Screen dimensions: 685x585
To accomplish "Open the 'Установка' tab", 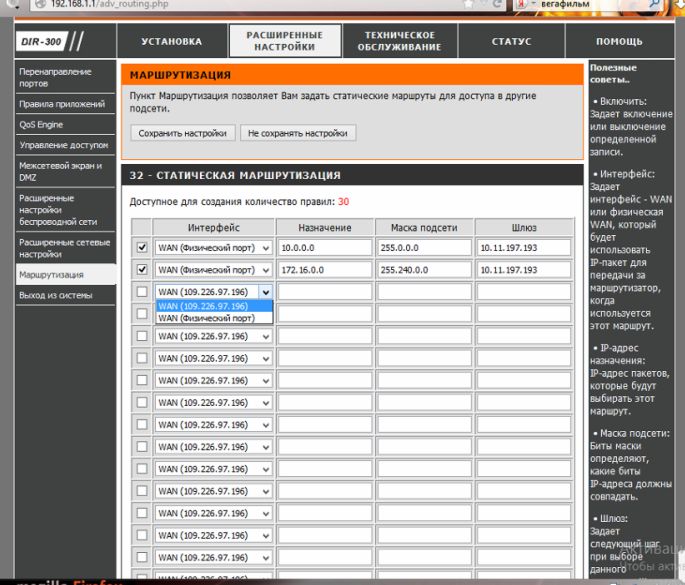I will pyautogui.click(x=171, y=42).
